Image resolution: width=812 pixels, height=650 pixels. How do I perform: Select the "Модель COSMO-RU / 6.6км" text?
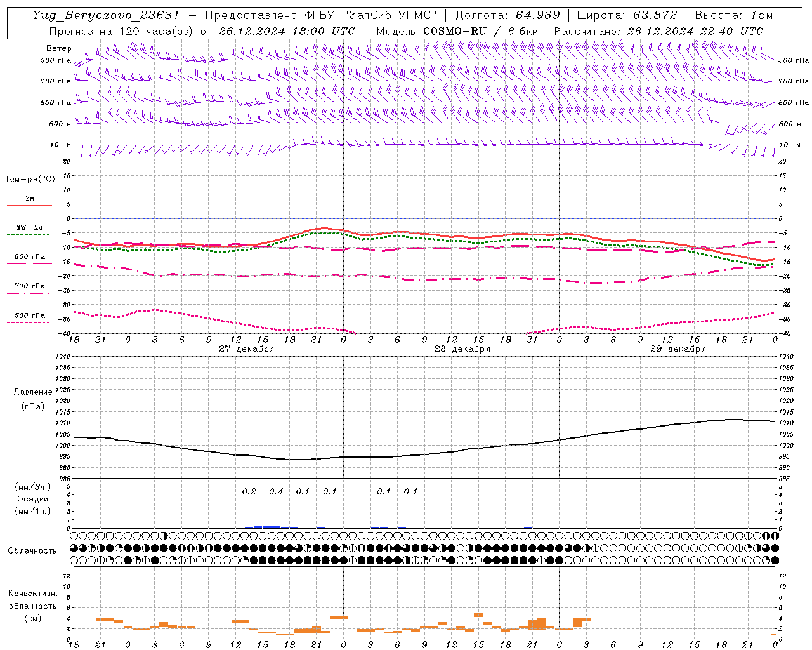457,31
